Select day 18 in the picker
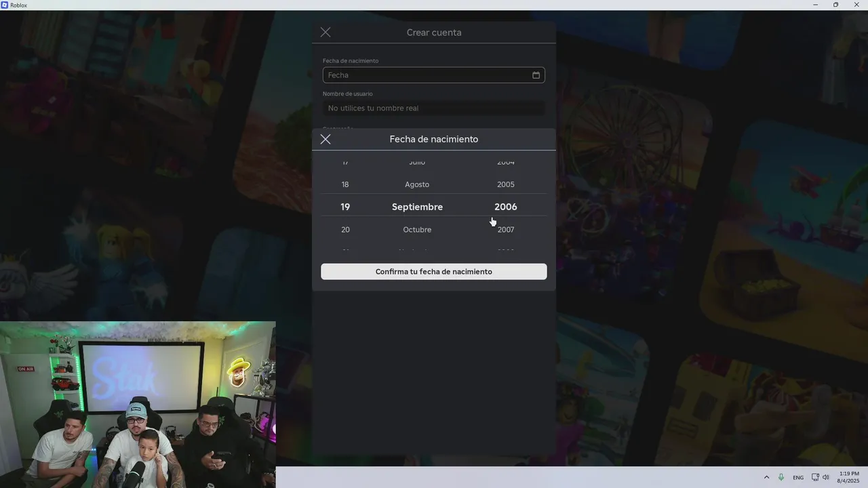Screen dimensions: 868x488 click(x=345, y=184)
